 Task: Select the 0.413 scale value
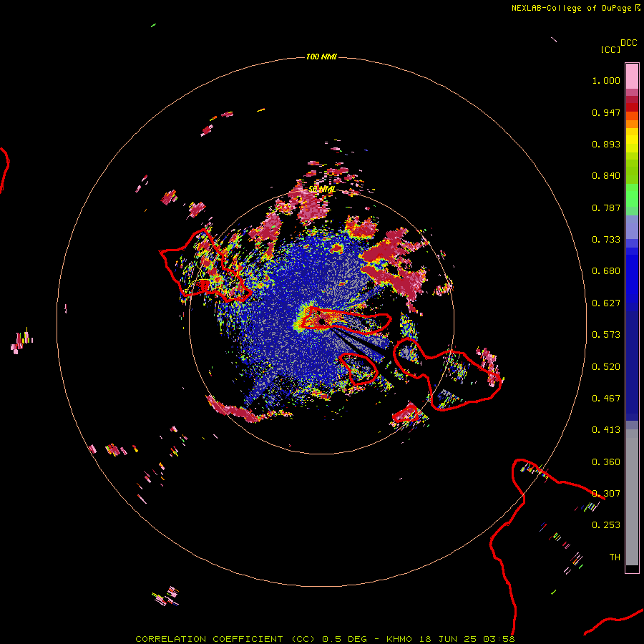coord(606,430)
